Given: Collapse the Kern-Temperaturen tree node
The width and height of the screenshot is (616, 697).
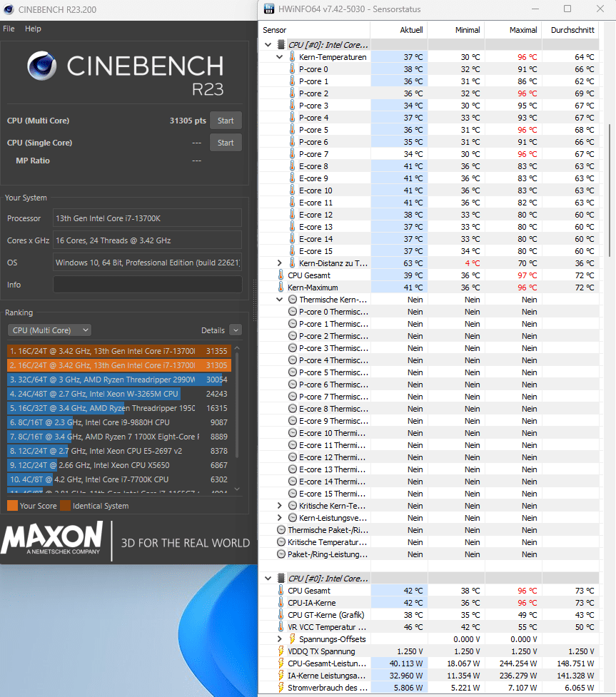Looking at the screenshot, I should pyautogui.click(x=279, y=57).
